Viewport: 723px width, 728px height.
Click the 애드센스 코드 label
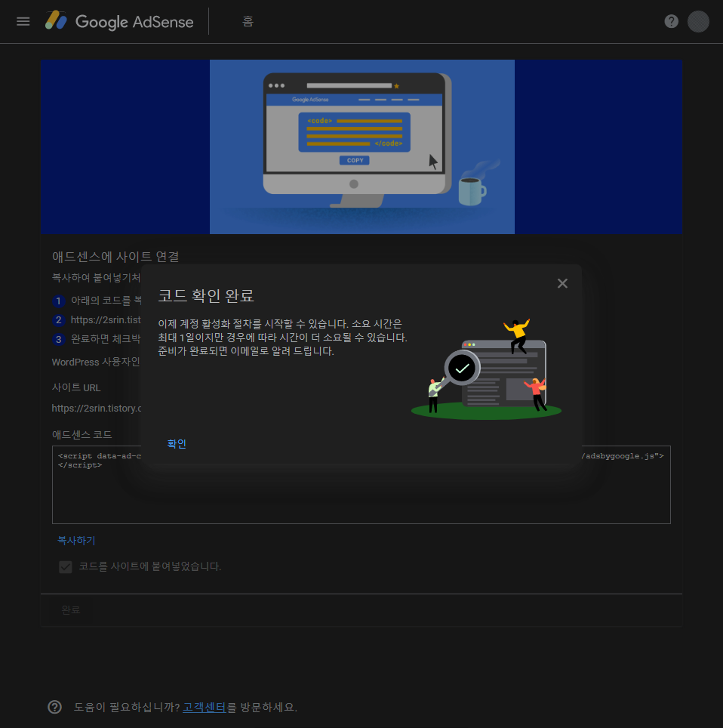pos(82,434)
